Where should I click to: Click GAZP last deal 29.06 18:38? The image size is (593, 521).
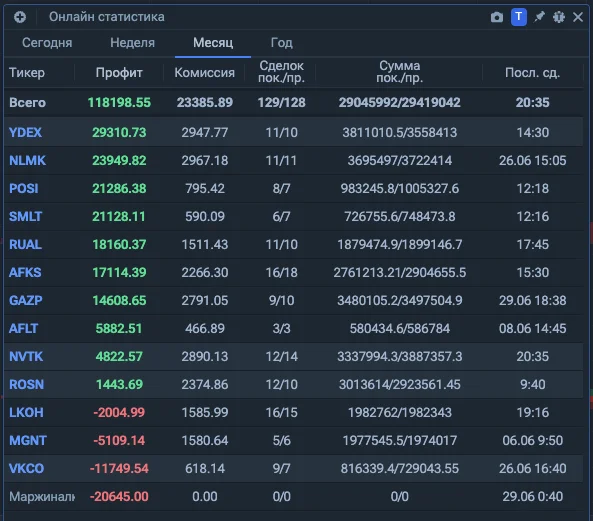(x=532, y=301)
